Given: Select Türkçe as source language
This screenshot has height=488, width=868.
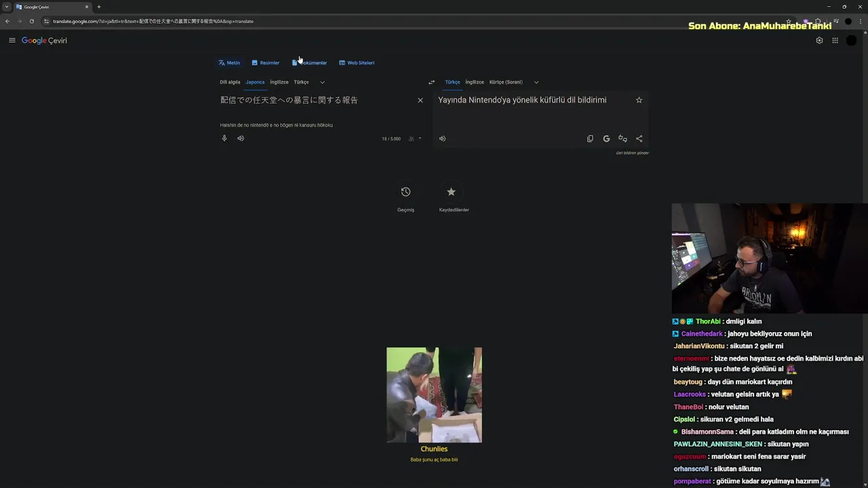Looking at the screenshot, I should tap(301, 82).
